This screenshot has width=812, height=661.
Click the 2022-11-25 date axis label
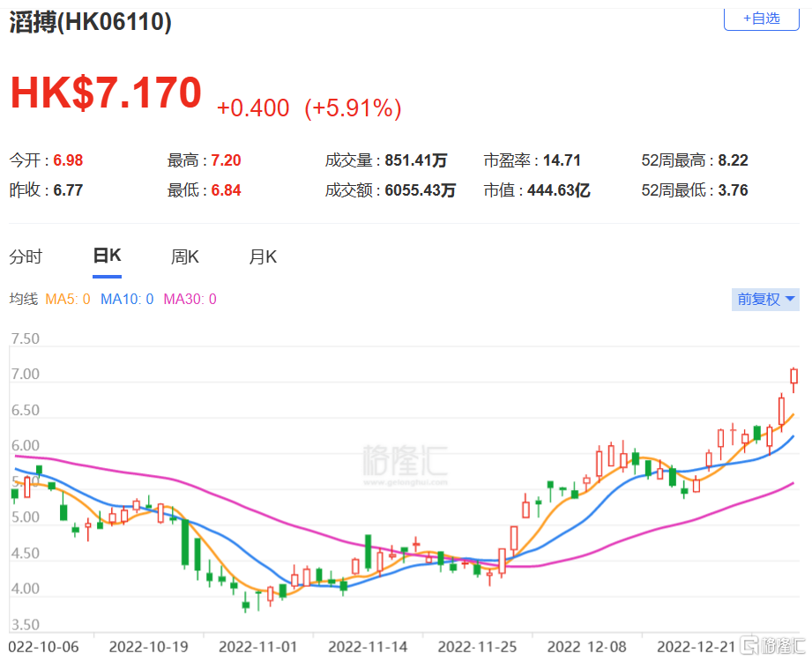(x=477, y=647)
